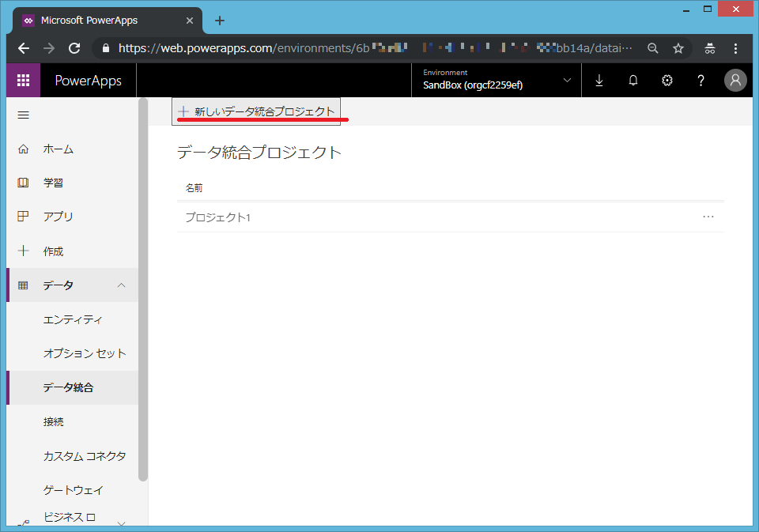This screenshot has width=759, height=532.
Task: Select the データ menu item
Action: tap(73, 285)
